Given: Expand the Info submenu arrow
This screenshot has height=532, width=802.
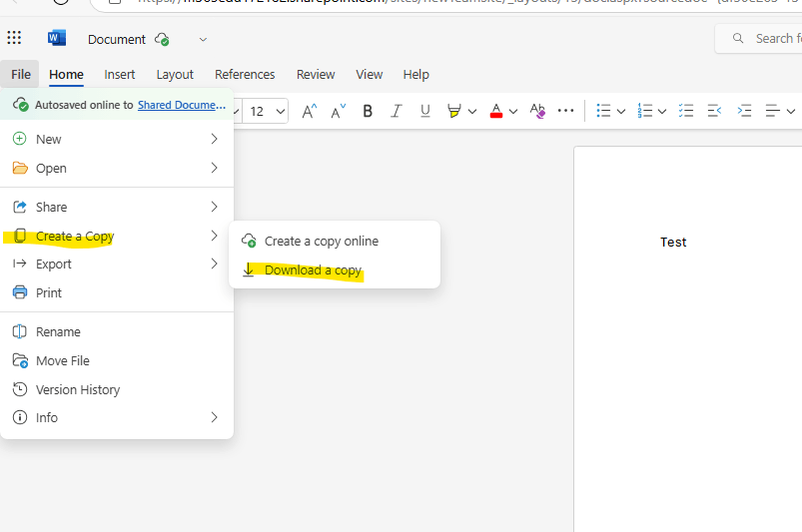Looking at the screenshot, I should 215,417.
